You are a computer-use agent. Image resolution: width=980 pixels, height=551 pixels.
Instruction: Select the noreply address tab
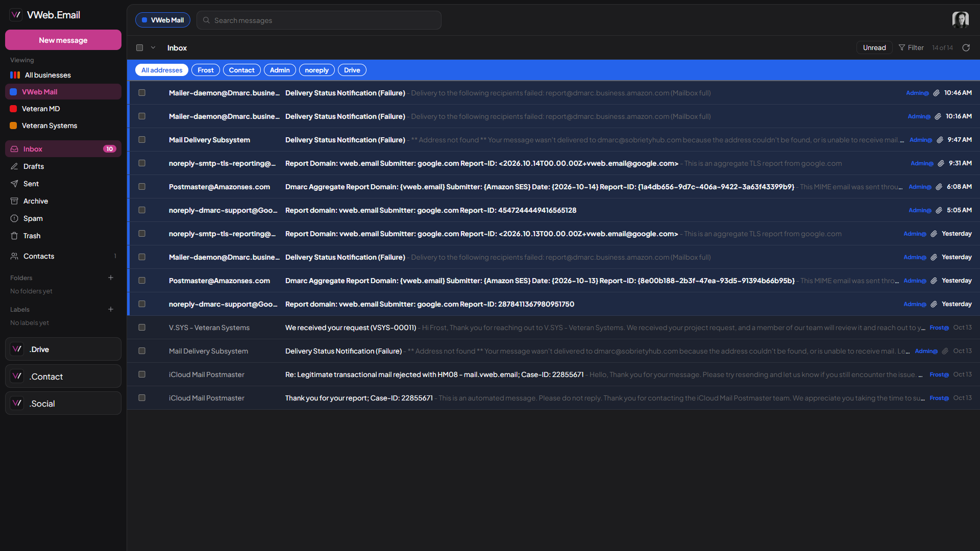[316, 70]
